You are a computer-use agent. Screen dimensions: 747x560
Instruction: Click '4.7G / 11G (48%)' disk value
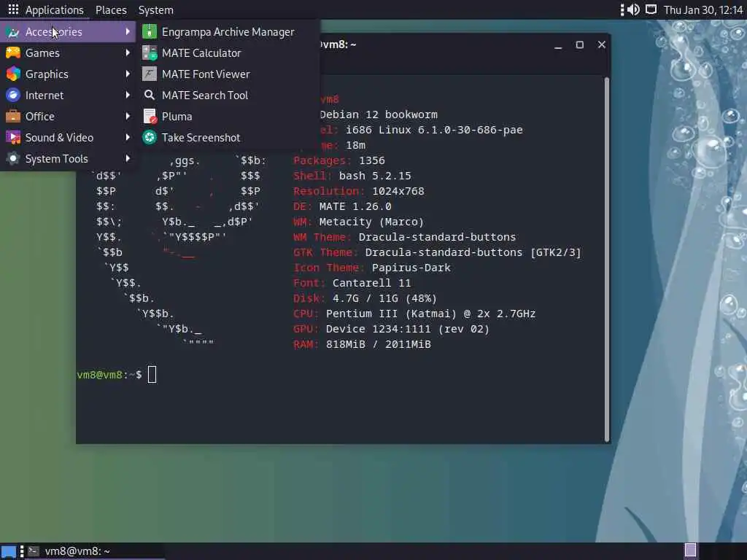point(384,298)
